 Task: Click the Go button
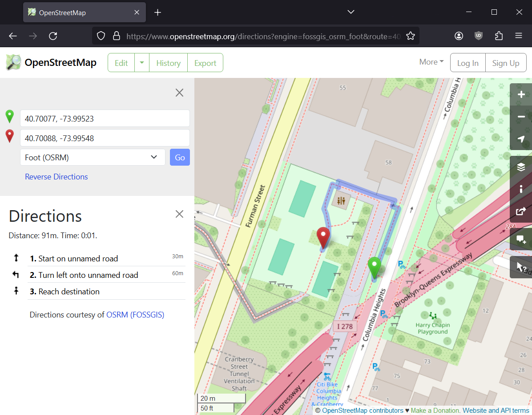point(180,157)
